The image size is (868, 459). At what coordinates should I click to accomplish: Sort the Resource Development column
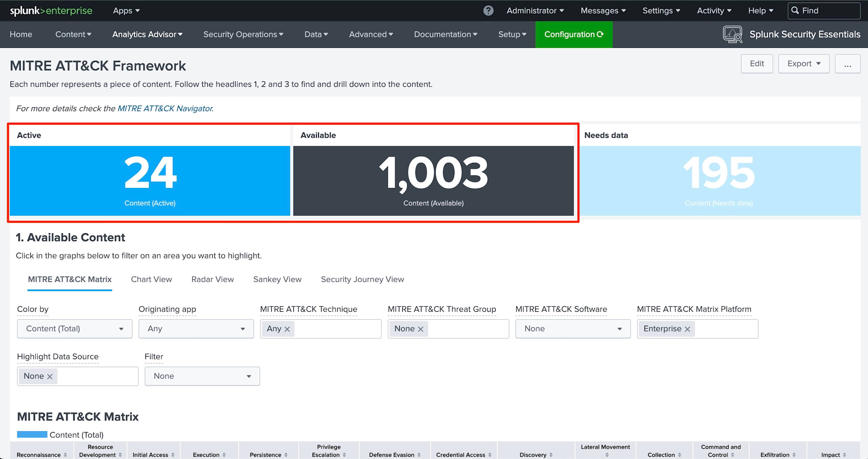click(x=120, y=455)
